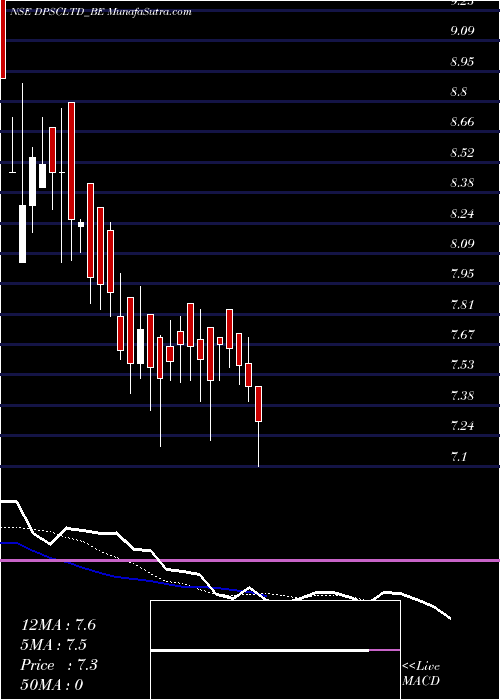Click the 7.81 price axis label
Screen dimensions: 500x700
pos(462,305)
